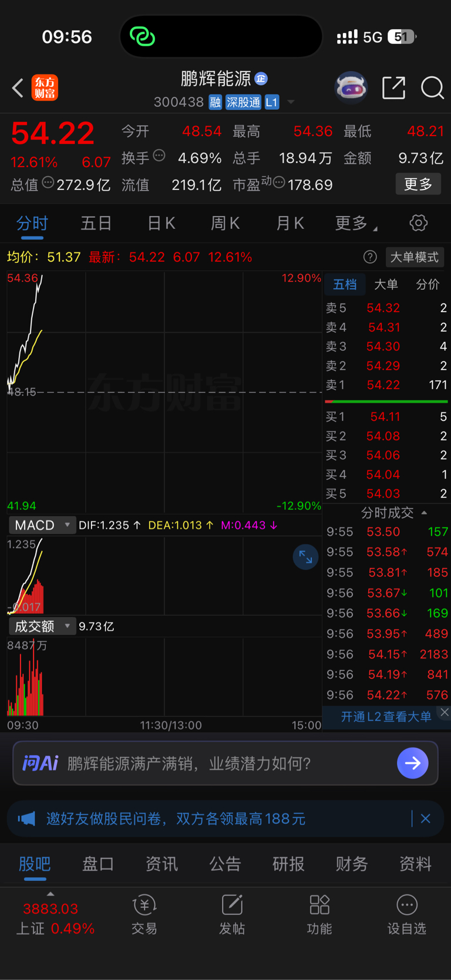
Task: Tap the red-green buy/sell ratio bar
Action: click(x=386, y=401)
